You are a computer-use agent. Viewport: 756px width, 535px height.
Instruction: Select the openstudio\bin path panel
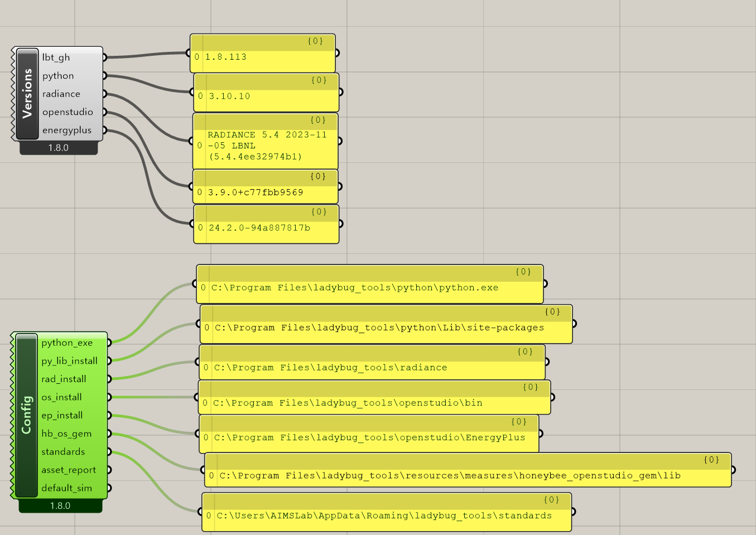click(374, 397)
